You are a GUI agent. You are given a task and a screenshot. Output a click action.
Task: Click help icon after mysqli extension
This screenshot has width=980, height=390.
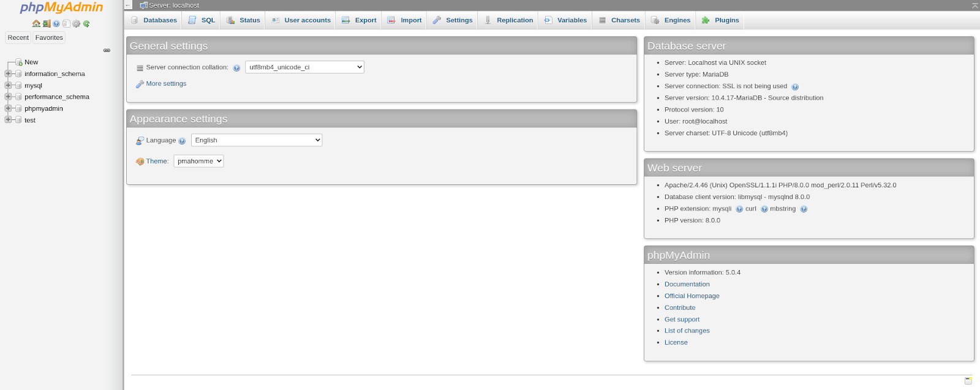(739, 209)
